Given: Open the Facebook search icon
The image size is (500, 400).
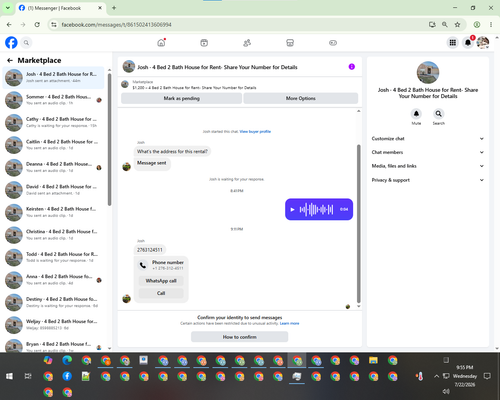Looking at the screenshot, I should pos(26,43).
